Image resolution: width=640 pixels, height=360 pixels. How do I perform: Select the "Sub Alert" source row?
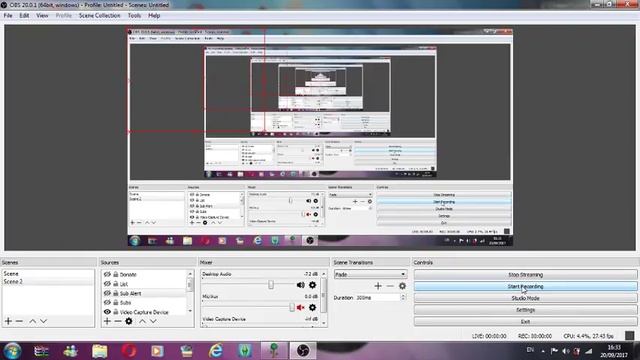pyautogui.click(x=144, y=293)
